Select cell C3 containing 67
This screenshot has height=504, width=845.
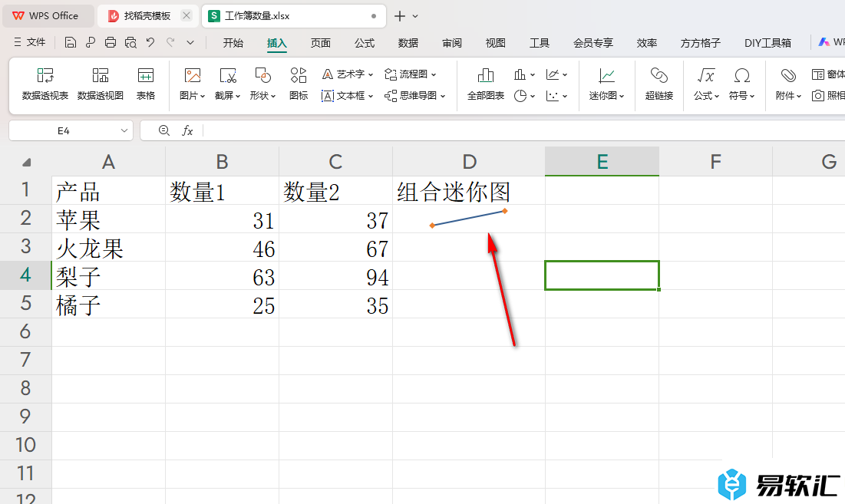335,247
